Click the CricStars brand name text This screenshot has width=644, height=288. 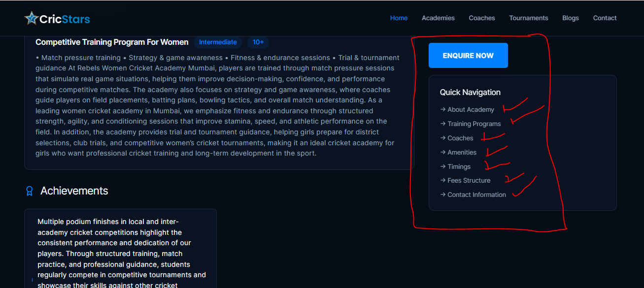pos(65,19)
